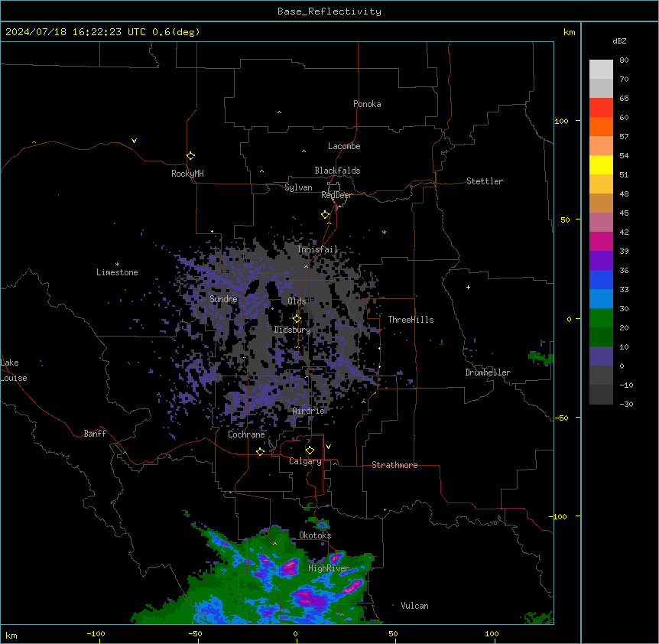Click the Cochrane town label
The image size is (659, 644).
point(247,434)
